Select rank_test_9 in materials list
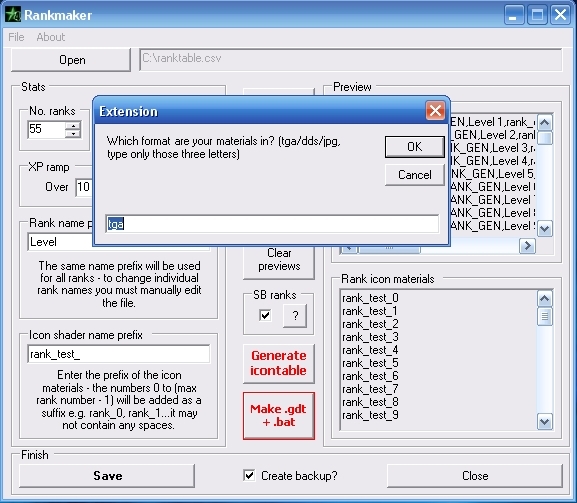Viewport: 577px width, 503px height. 370,415
